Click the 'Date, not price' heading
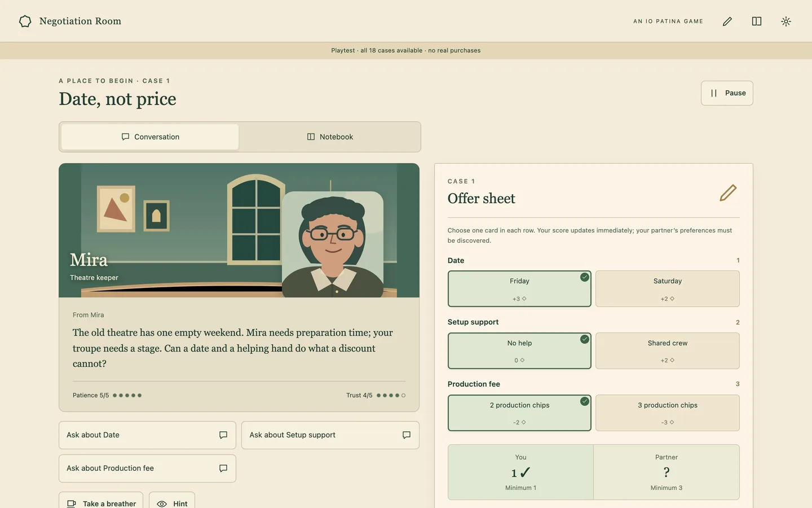812x508 pixels. (117, 99)
